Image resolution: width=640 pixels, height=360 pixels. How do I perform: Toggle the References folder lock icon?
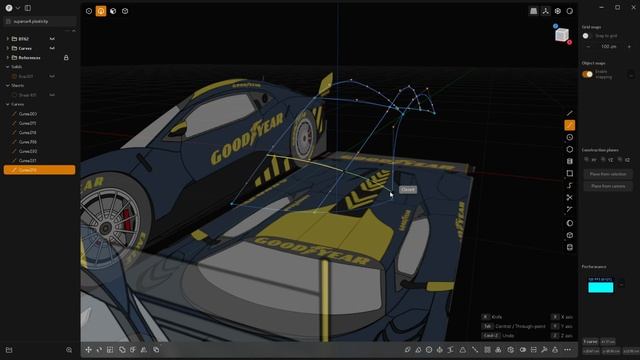[x=66, y=58]
